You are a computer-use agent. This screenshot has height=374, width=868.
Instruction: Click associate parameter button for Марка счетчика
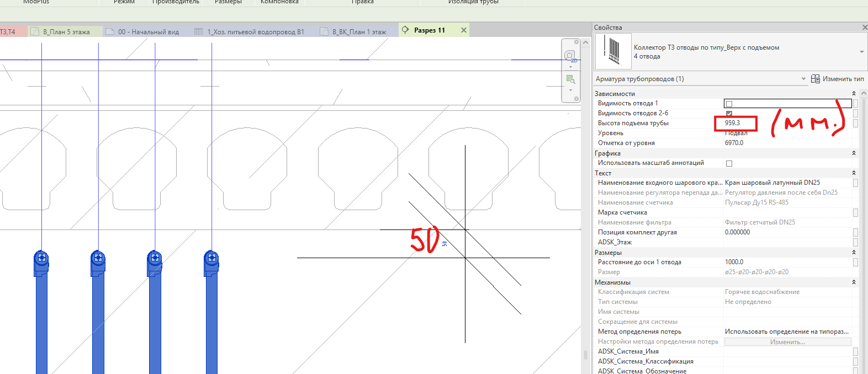pos(855,212)
